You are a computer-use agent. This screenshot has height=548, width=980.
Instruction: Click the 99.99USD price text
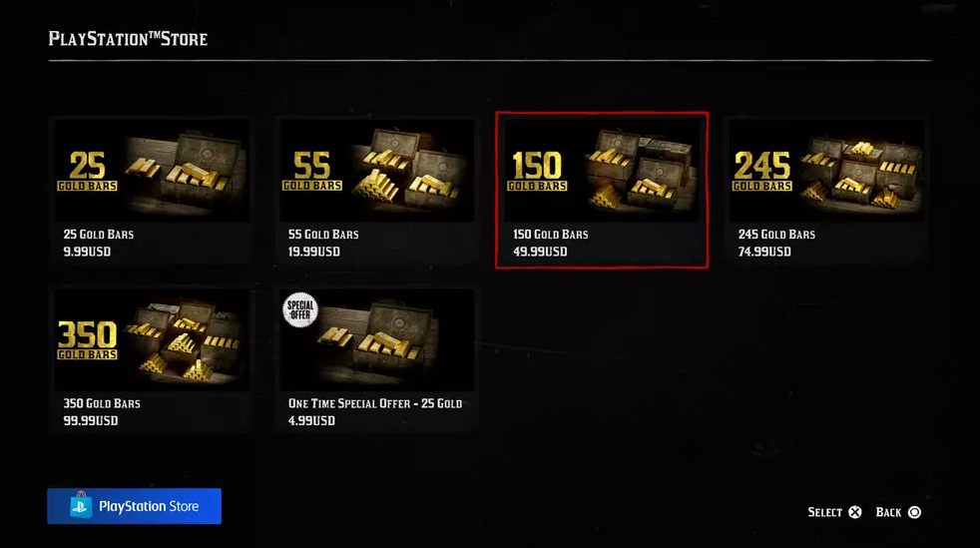91,420
